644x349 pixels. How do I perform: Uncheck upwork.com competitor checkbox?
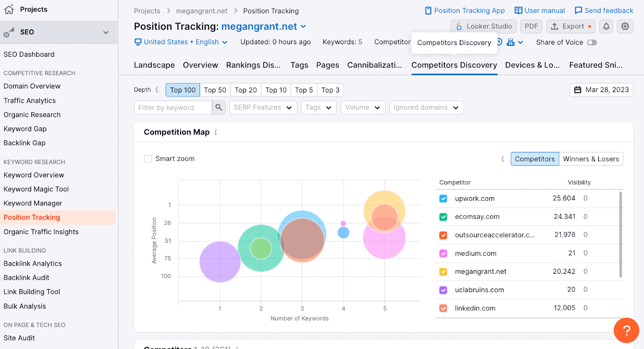coord(443,199)
